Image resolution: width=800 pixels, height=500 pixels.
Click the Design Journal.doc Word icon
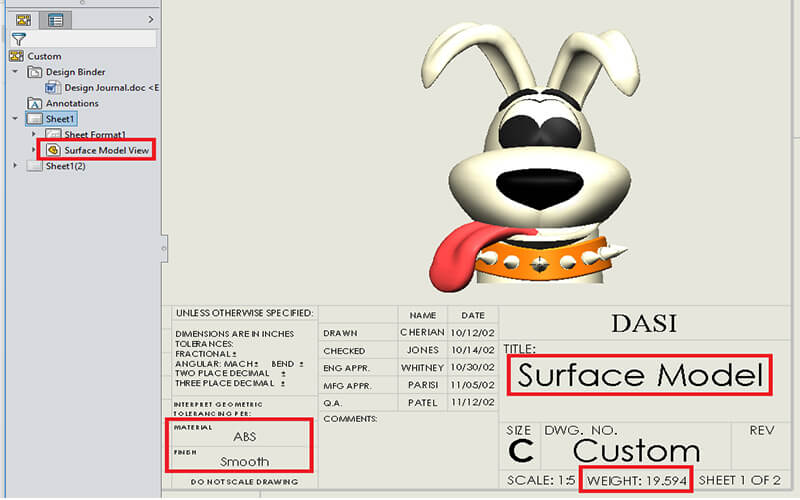(54, 87)
